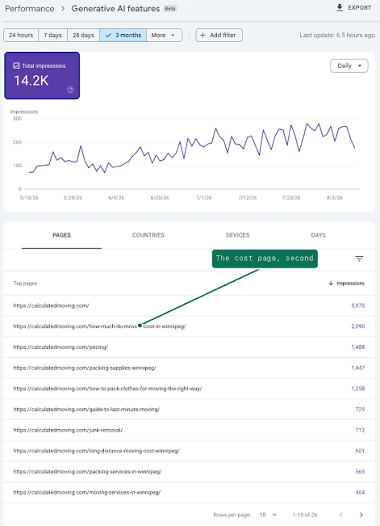Open the how-to-pack-clothes-for-moving row

tap(189, 388)
